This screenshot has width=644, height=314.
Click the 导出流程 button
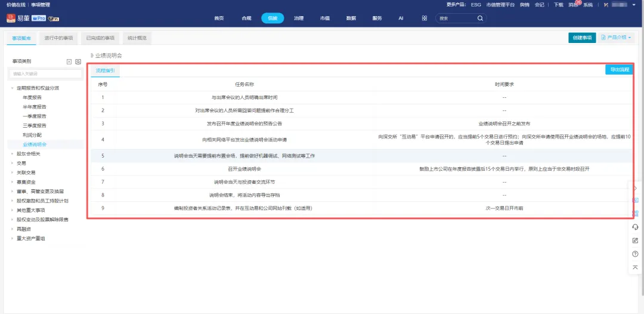(620, 70)
